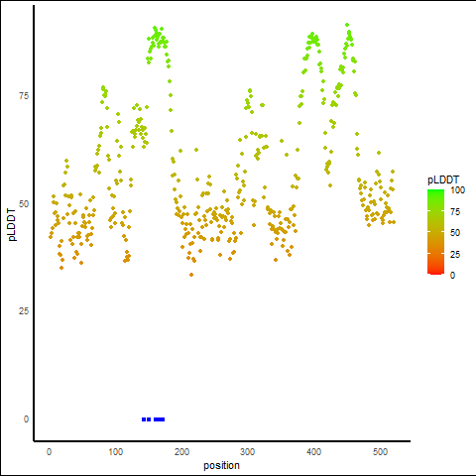476x476 pixels.
Task: Click the y-axis tick label 25
Action: pos(24,311)
